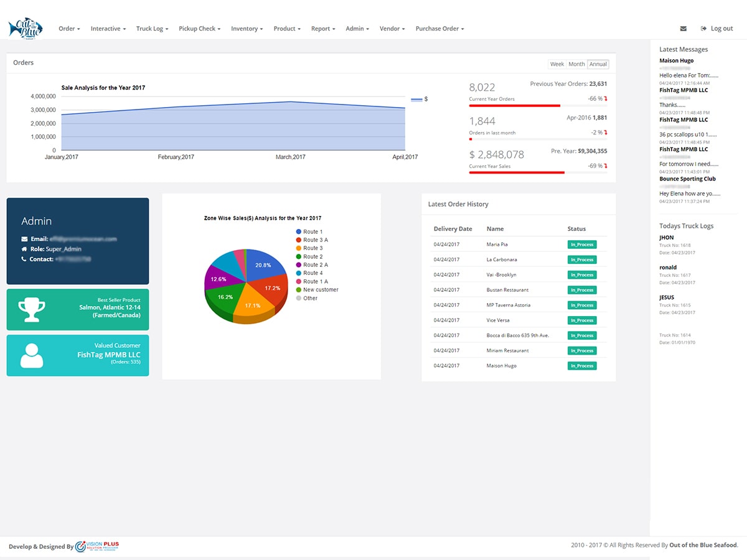The image size is (747, 560).
Task: Click the Admin contact phone icon
Action: [x=24, y=259]
